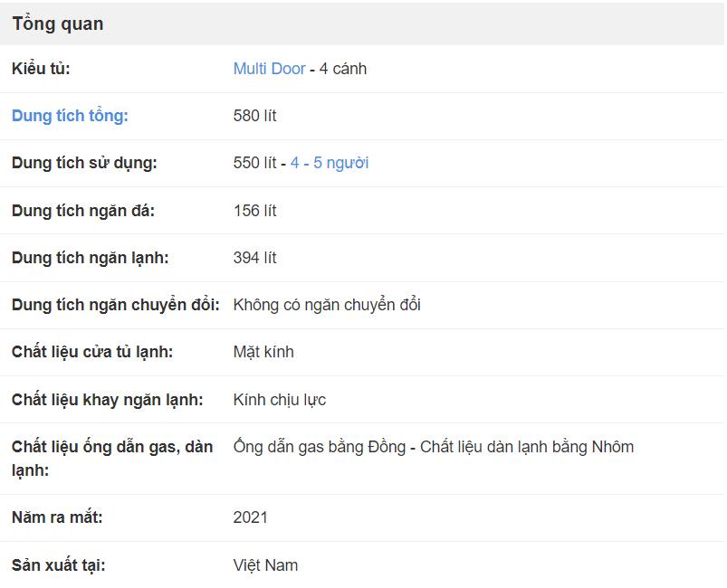The image size is (727, 588).
Task: Click the Ống dẫn gas bằng Đồng text
Action: click(x=319, y=447)
